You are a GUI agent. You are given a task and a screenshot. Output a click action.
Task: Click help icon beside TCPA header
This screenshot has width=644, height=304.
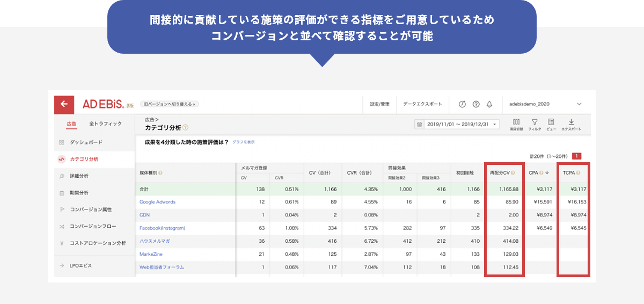tap(578, 173)
